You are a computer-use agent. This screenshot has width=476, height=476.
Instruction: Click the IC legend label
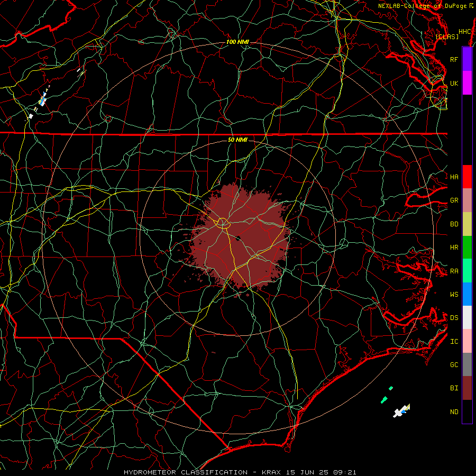454,342
